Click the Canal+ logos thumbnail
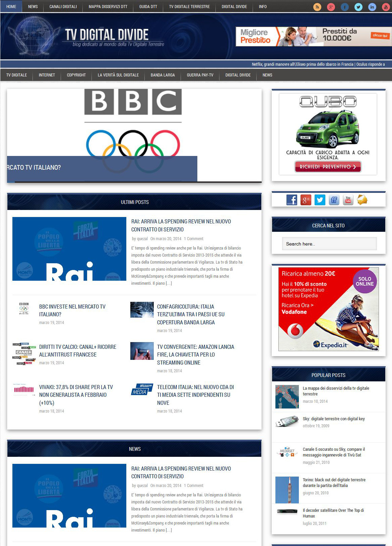 (24, 354)
